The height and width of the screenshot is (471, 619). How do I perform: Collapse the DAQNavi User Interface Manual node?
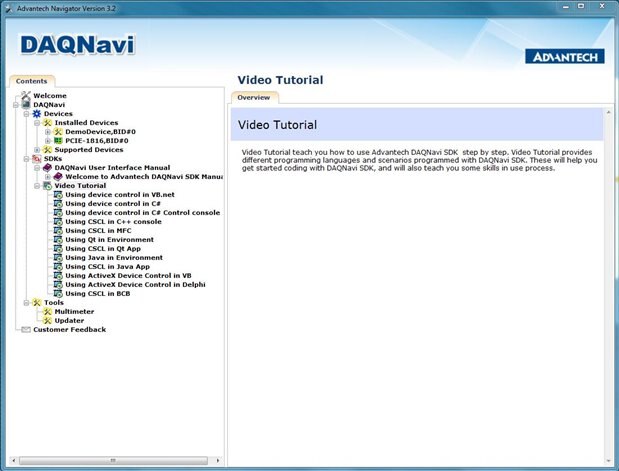tap(37, 168)
